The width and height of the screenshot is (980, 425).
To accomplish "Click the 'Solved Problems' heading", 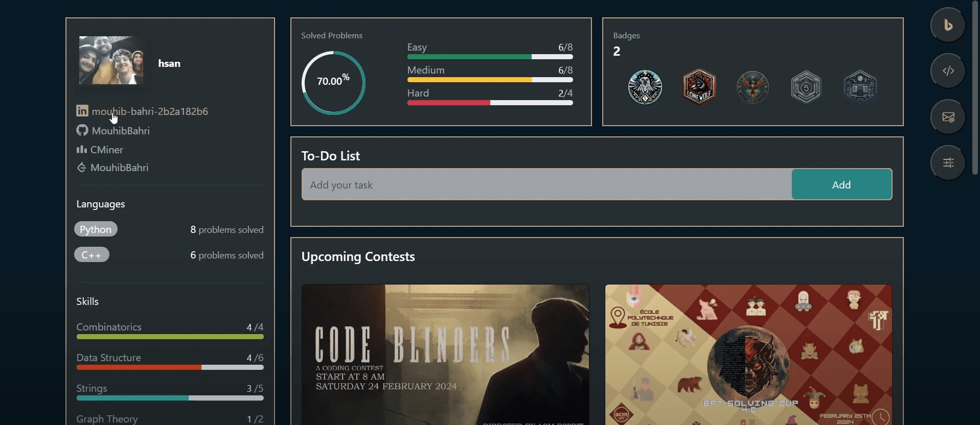I will [x=332, y=35].
